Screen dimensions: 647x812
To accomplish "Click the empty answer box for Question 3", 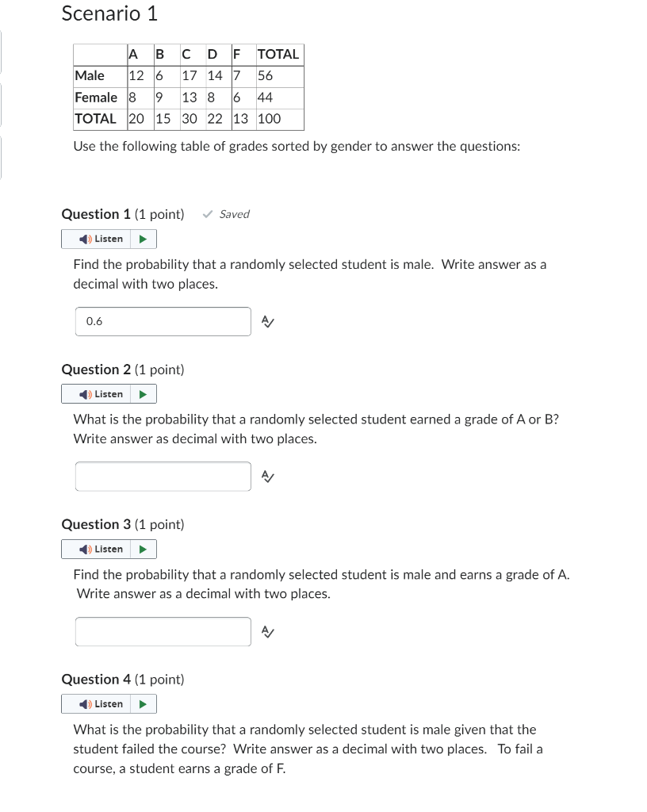I will [163, 632].
